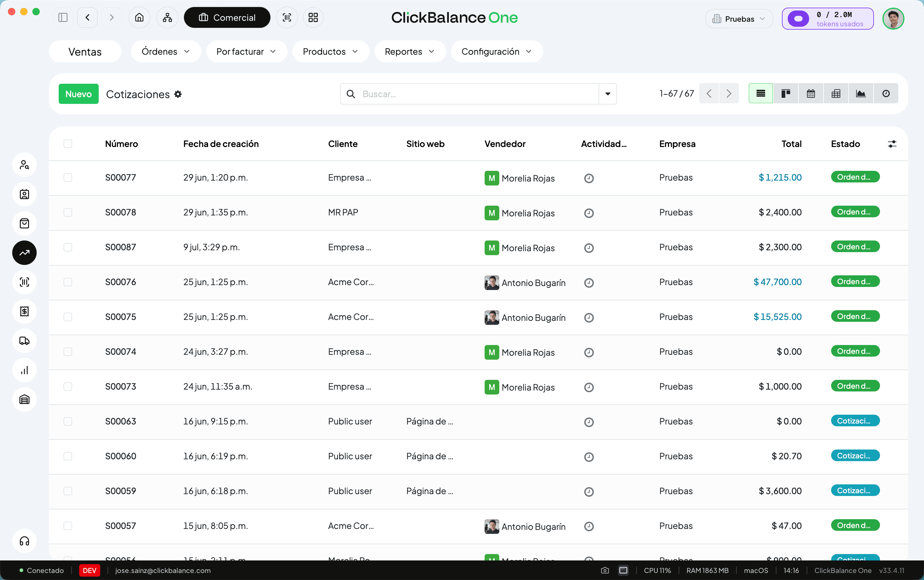The height and width of the screenshot is (580, 924).
Task: Check the box for order S00063
Action: pyautogui.click(x=68, y=422)
